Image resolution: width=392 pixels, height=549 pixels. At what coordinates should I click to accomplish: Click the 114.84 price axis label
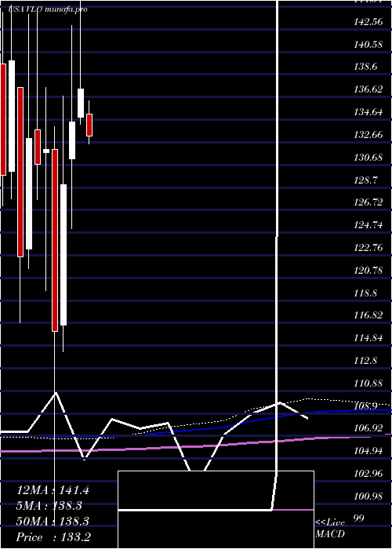[x=368, y=338]
